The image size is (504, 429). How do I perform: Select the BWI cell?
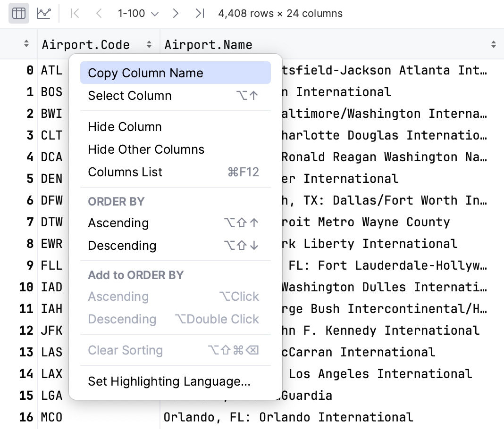point(52,114)
